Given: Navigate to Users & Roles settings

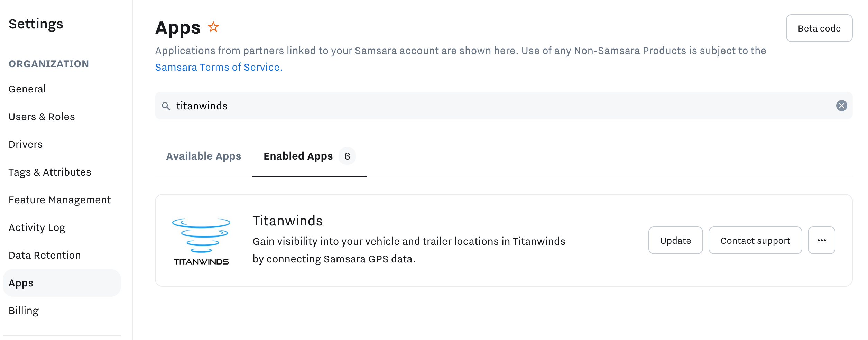Looking at the screenshot, I should point(42,117).
